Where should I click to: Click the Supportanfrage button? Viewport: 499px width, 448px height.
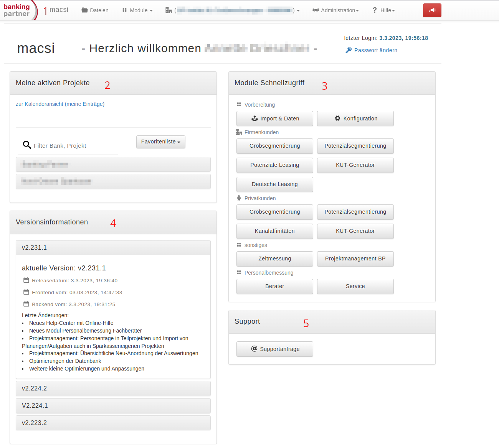click(275, 349)
